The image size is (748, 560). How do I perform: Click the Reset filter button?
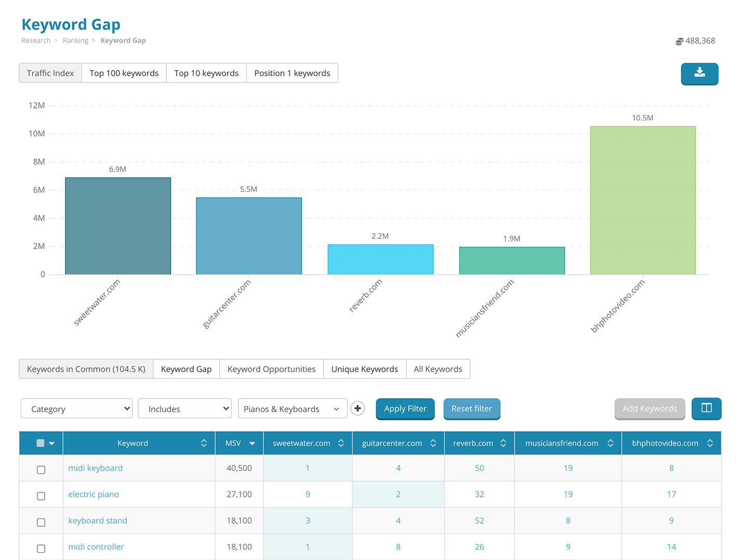[x=471, y=408]
